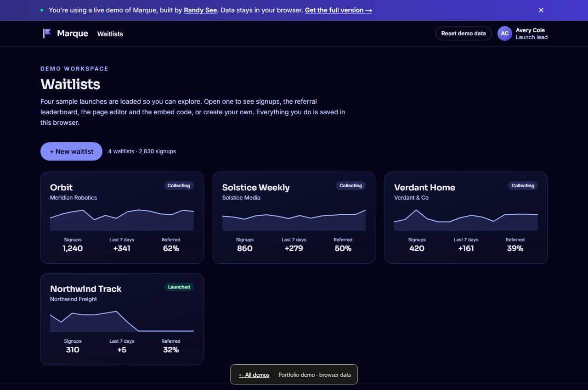This screenshot has height=390, width=588.
Task: Click the +161 last 7 days value
Action: coord(466,248)
